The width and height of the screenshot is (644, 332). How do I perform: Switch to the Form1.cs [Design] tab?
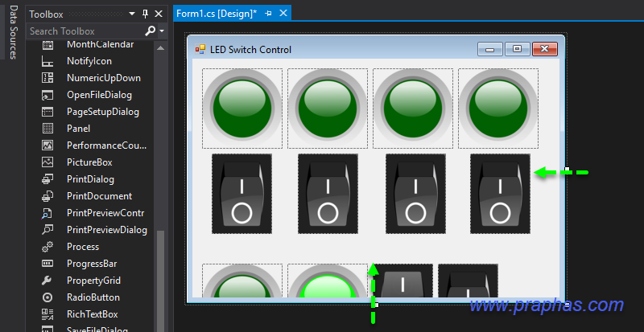[217, 14]
